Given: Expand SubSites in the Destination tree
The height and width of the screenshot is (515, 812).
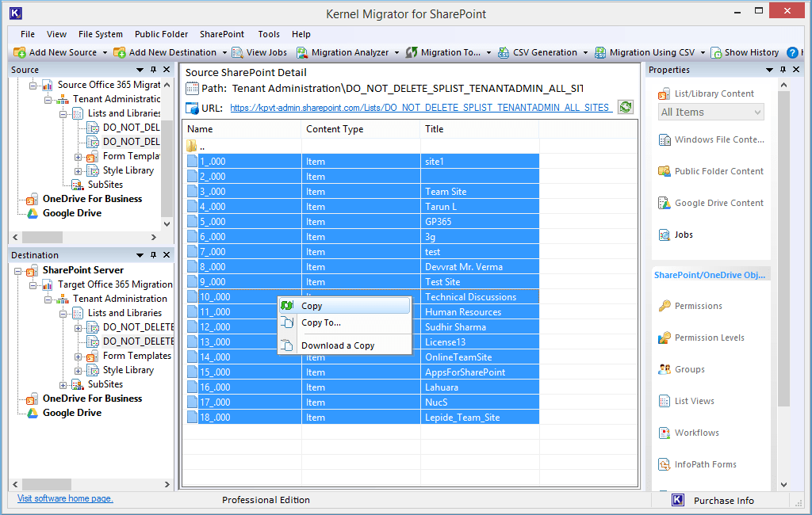Looking at the screenshot, I should click(63, 384).
